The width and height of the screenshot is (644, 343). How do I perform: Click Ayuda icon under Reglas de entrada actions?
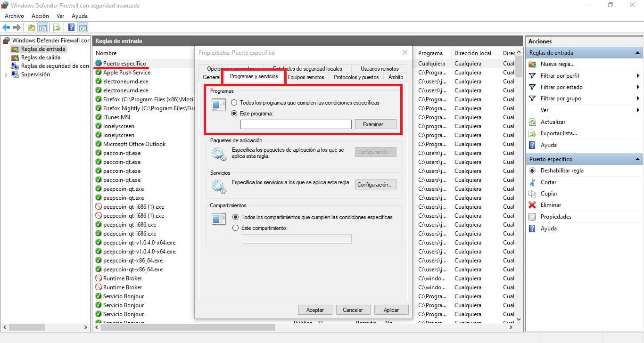coord(532,145)
